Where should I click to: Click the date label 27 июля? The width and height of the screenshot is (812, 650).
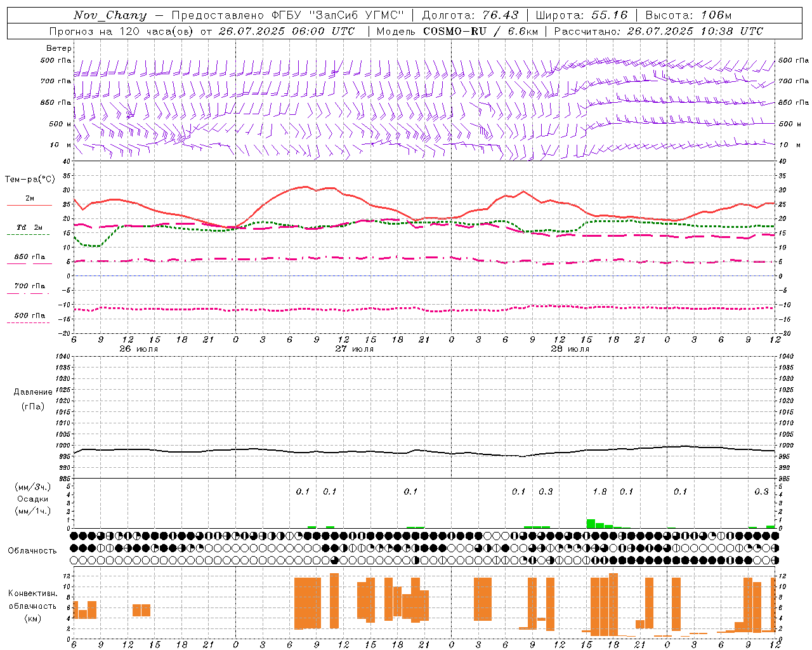(355, 349)
